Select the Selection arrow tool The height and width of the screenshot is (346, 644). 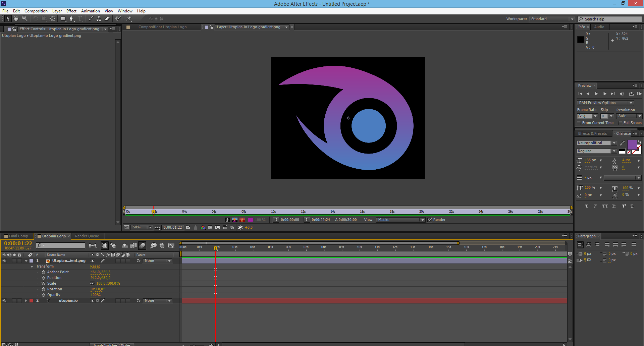click(x=8, y=19)
